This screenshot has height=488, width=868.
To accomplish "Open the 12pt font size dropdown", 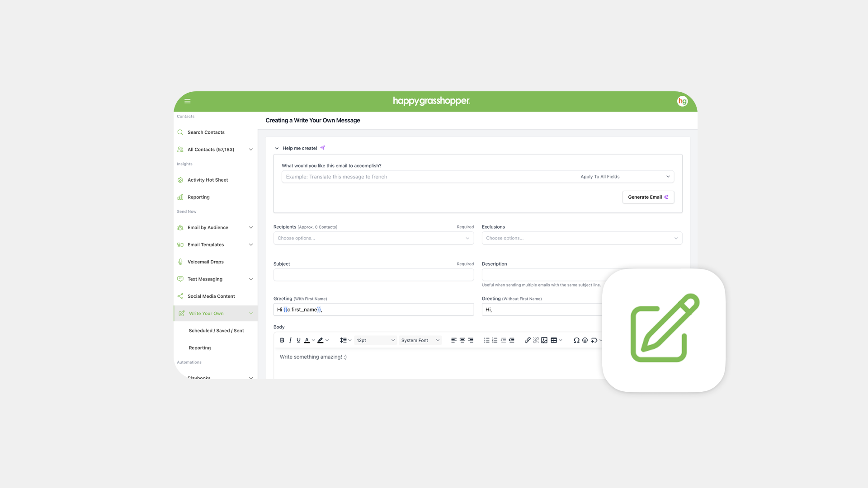I will tap(375, 340).
